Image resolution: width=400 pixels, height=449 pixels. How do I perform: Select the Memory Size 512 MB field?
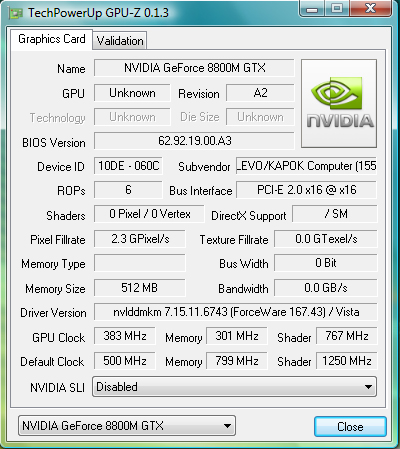pyautogui.click(x=140, y=288)
